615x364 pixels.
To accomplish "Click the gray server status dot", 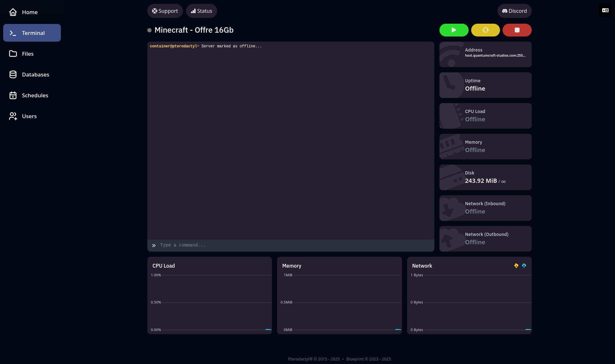I will pos(149,30).
